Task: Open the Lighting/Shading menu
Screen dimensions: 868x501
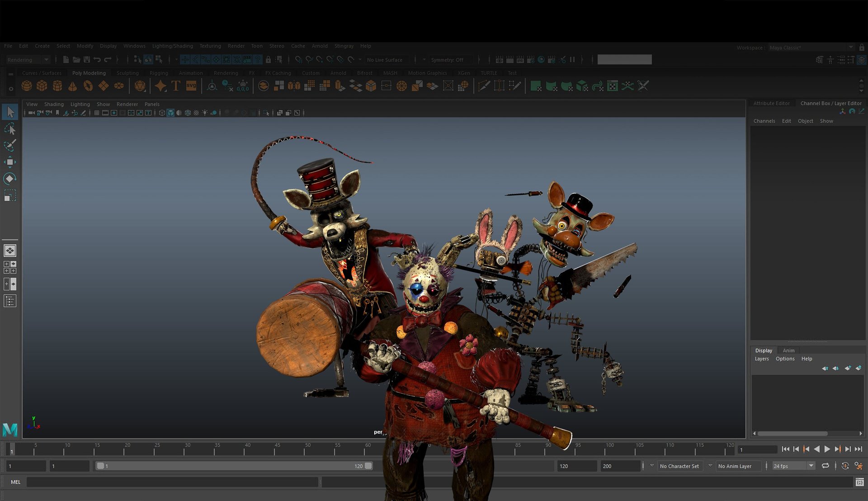Action: point(172,46)
